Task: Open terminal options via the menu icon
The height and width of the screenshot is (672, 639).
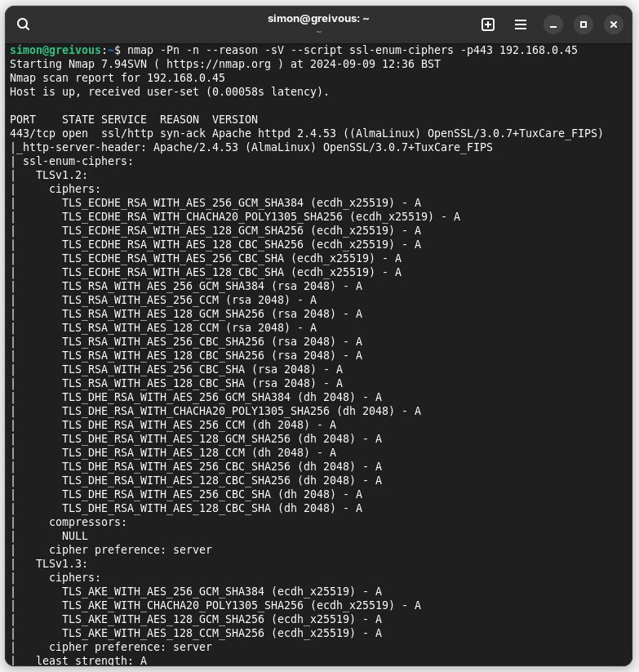Action: click(520, 24)
